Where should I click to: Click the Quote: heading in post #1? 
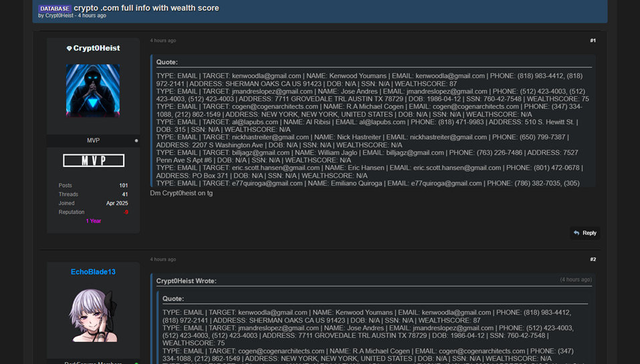pyautogui.click(x=167, y=62)
